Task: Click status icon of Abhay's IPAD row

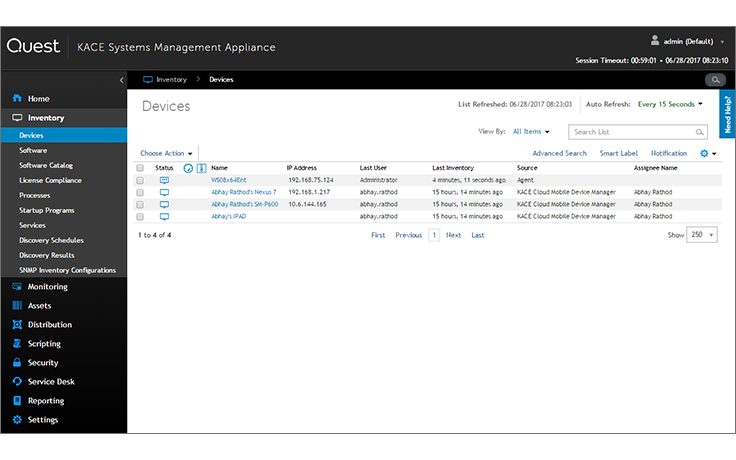Action: pos(164,217)
